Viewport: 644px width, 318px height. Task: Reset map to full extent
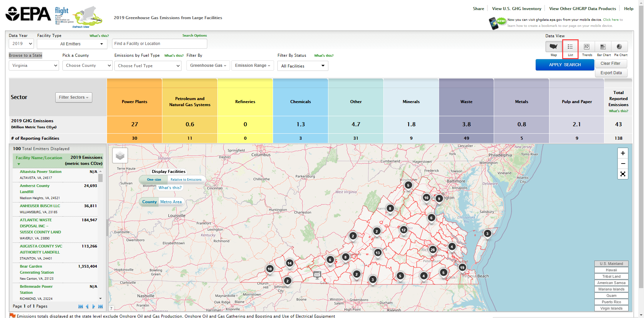623,174
